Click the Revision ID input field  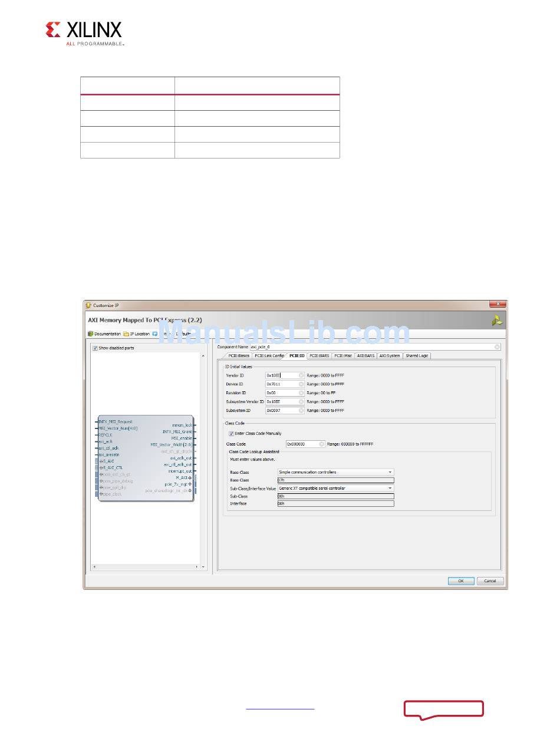285,393
